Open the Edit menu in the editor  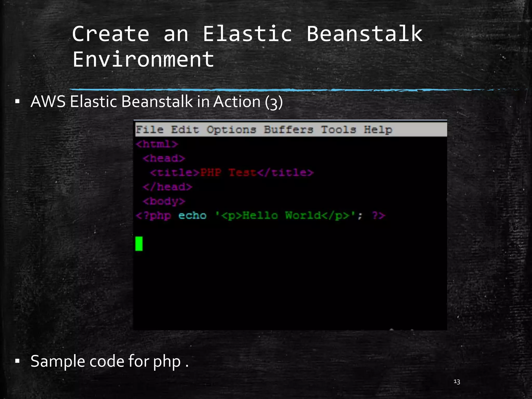[185, 129]
